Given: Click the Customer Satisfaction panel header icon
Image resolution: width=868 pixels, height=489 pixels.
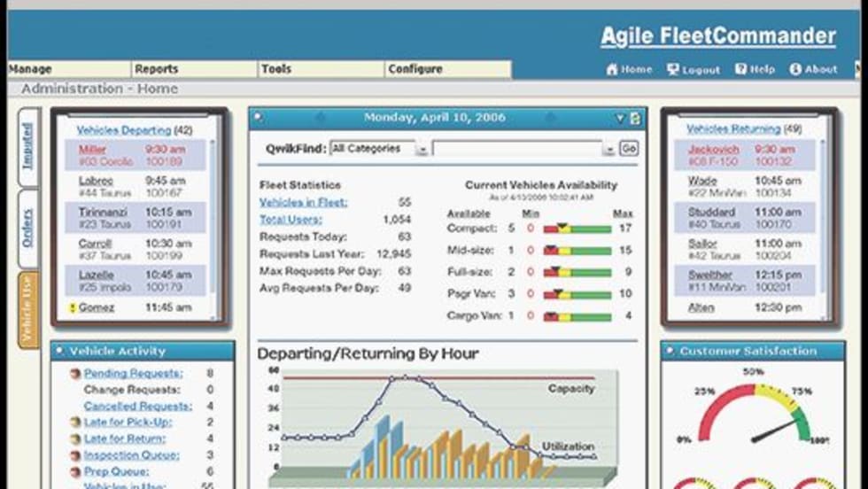Looking at the screenshot, I should click(x=670, y=352).
